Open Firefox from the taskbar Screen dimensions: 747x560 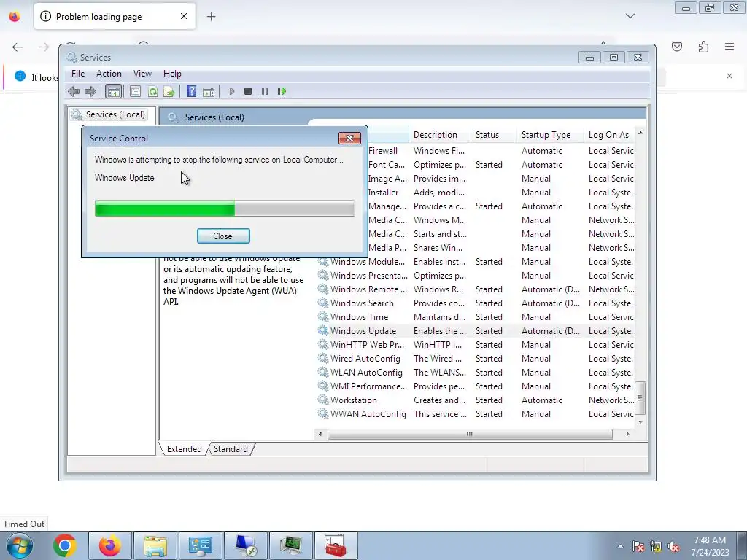point(110,545)
